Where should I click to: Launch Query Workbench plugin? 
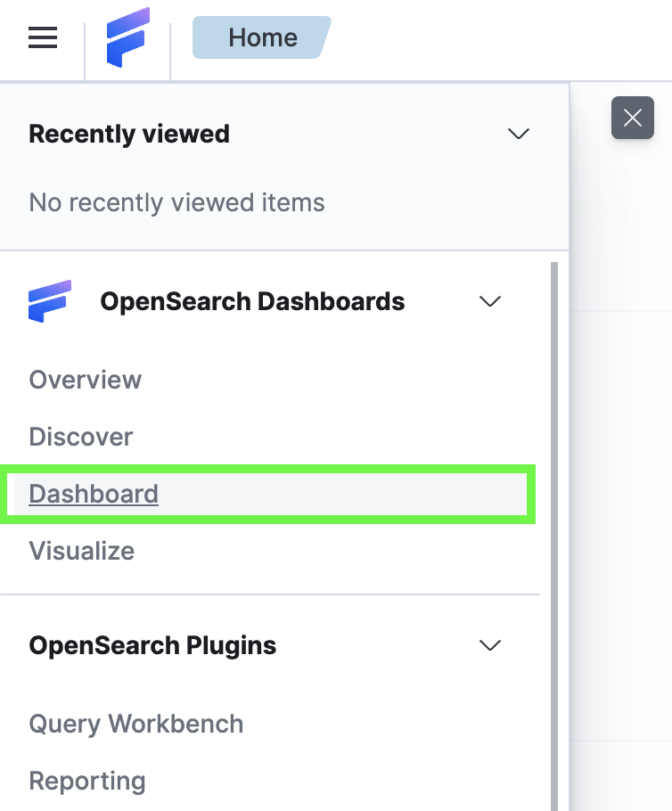(136, 724)
